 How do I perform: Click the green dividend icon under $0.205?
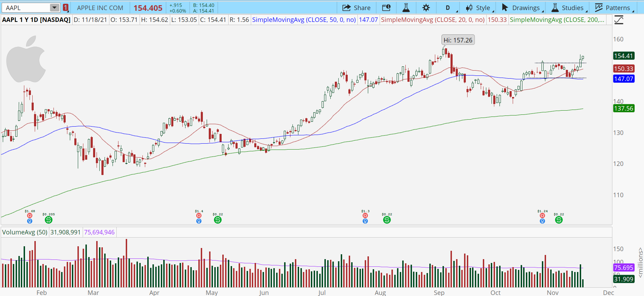(x=49, y=220)
